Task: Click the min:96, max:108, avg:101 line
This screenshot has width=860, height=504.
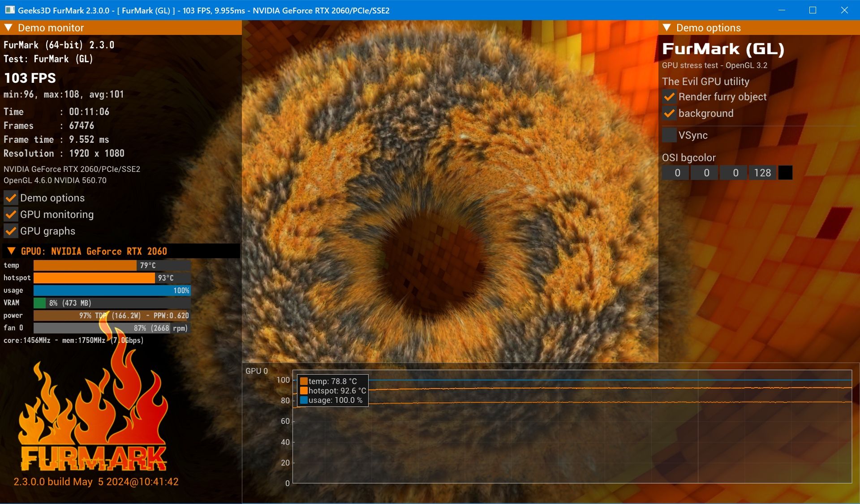Action: [x=64, y=94]
